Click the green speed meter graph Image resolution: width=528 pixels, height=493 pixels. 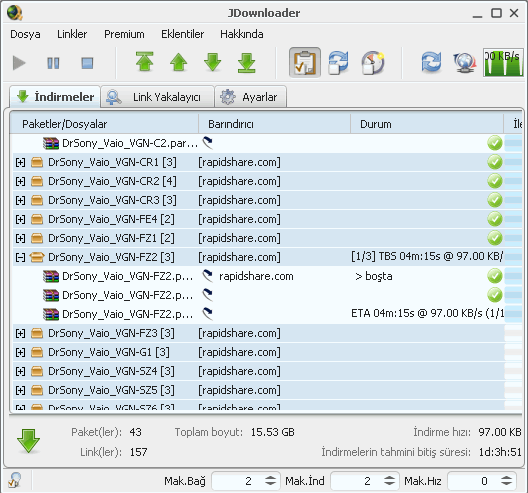pos(503,62)
